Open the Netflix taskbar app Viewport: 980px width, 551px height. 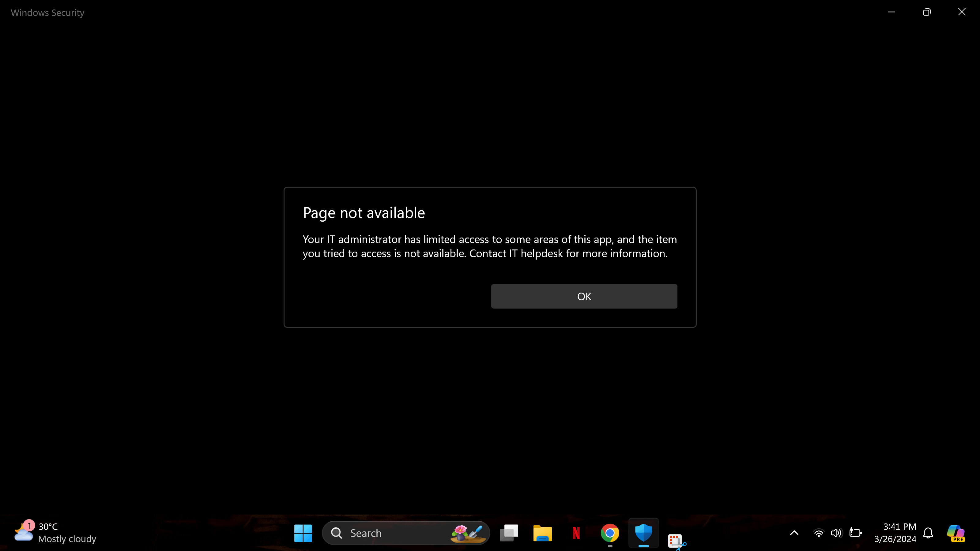576,533
